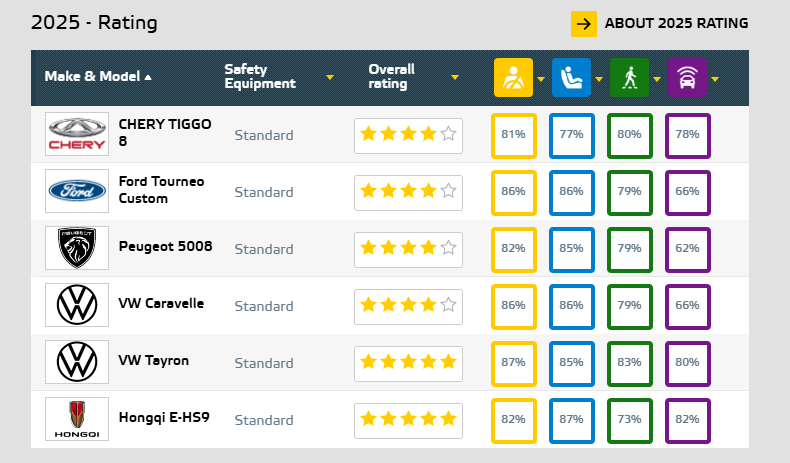Click VW Caravelle green 79% box
Screen dimensions: 790x463
coord(629,306)
